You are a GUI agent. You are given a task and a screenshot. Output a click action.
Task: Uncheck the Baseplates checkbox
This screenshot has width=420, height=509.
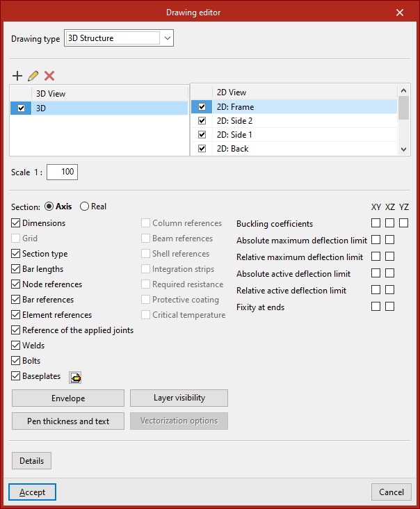coord(15,376)
